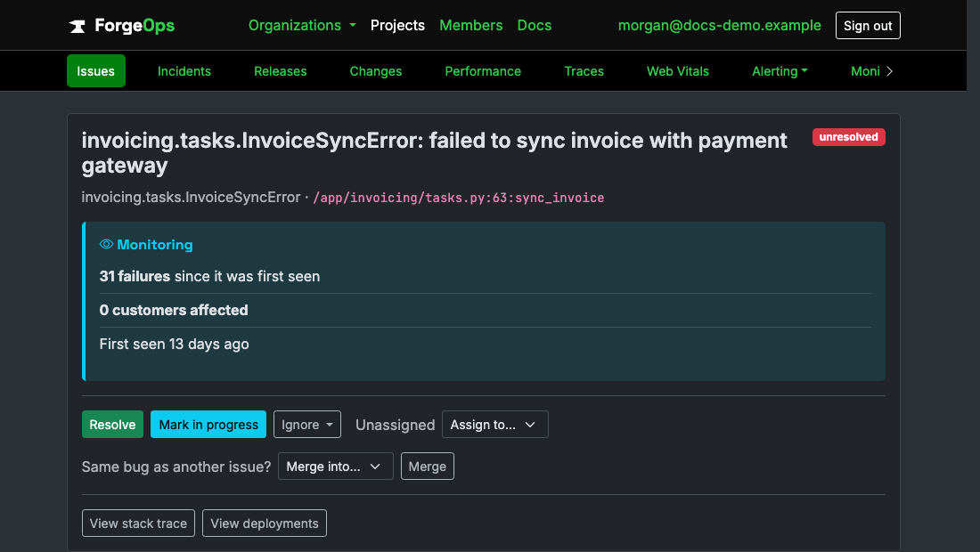Click the '31 failures' summary line
The height and width of the screenshot is (552, 980).
pos(209,276)
